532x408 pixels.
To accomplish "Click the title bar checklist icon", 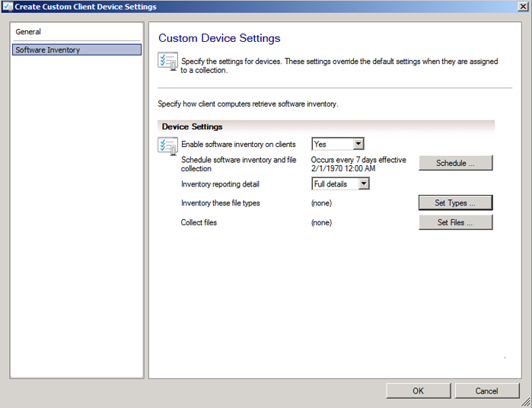I will (x=8, y=7).
